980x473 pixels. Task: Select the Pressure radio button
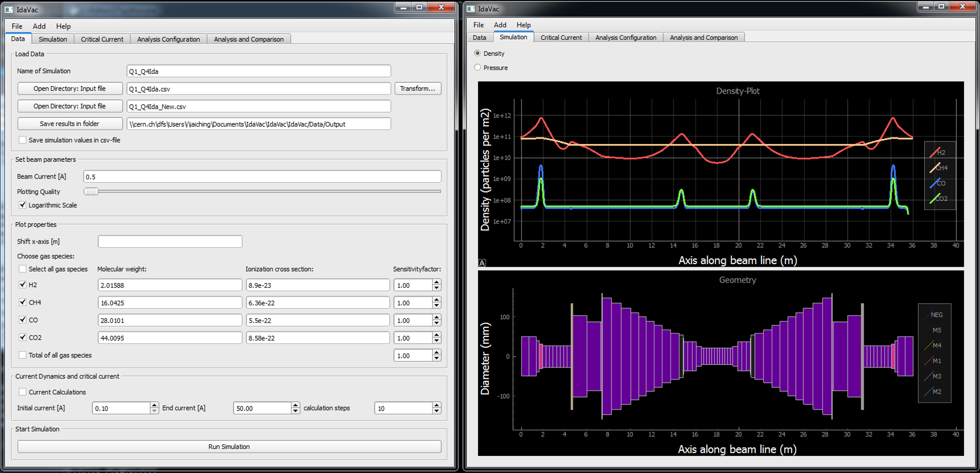[x=478, y=67]
